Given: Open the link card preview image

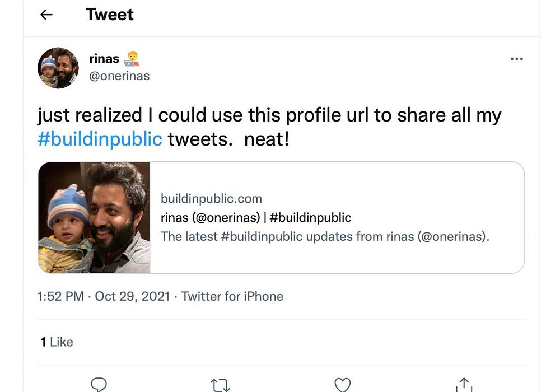Looking at the screenshot, I should [x=94, y=217].
